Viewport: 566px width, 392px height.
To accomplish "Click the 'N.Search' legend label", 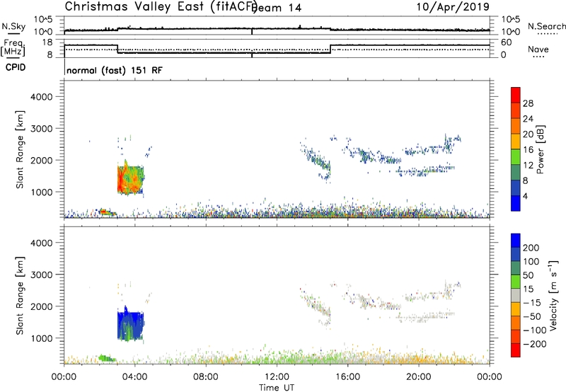I will pos(546,26).
